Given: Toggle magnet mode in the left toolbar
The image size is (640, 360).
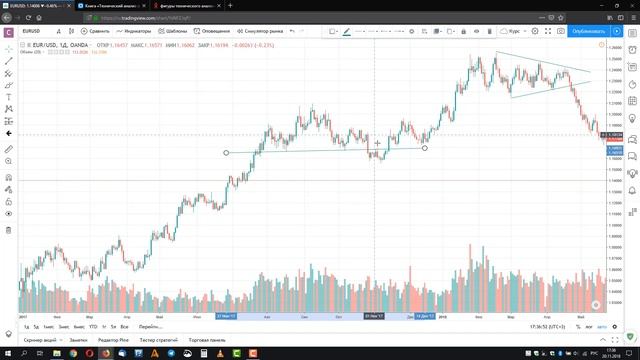Looking at the screenshot, I should [x=9, y=178].
